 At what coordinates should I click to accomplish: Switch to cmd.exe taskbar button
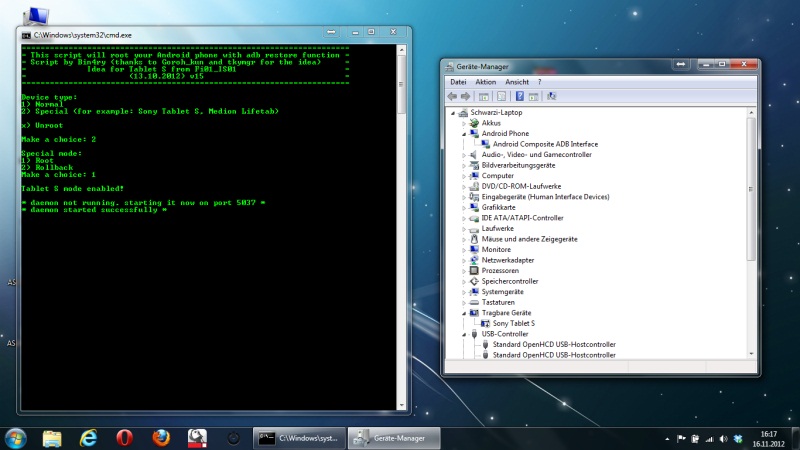pyautogui.click(x=299, y=439)
